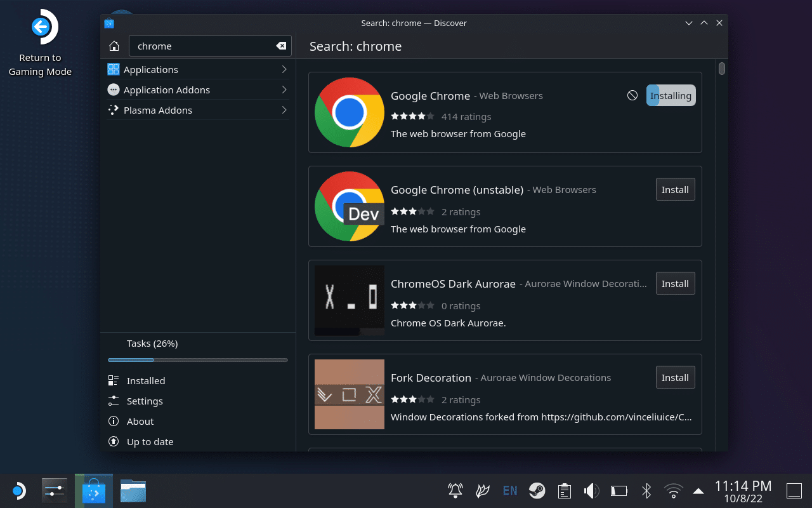Open Discover Settings page
Image resolution: width=812 pixels, height=508 pixels.
click(x=197, y=401)
